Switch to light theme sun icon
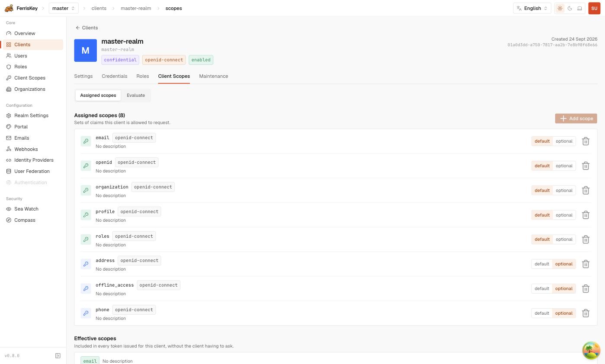The width and height of the screenshot is (605, 364). click(560, 8)
